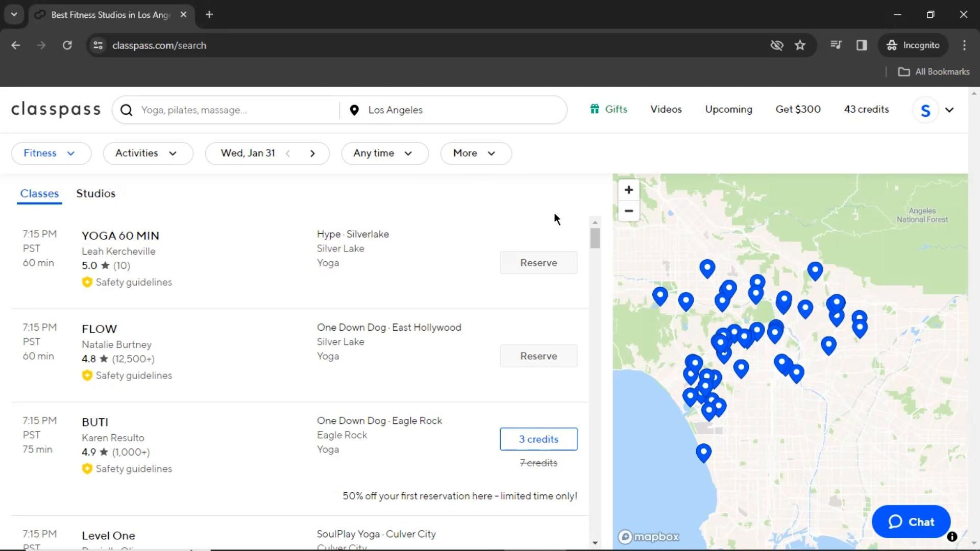Open the Get $300 link

(x=798, y=109)
